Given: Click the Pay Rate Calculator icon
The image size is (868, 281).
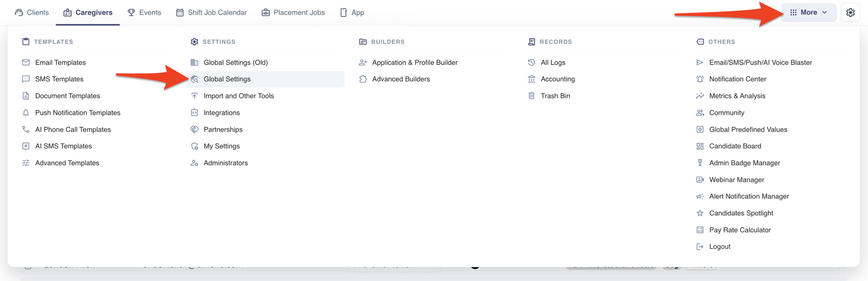Looking at the screenshot, I should [700, 230].
